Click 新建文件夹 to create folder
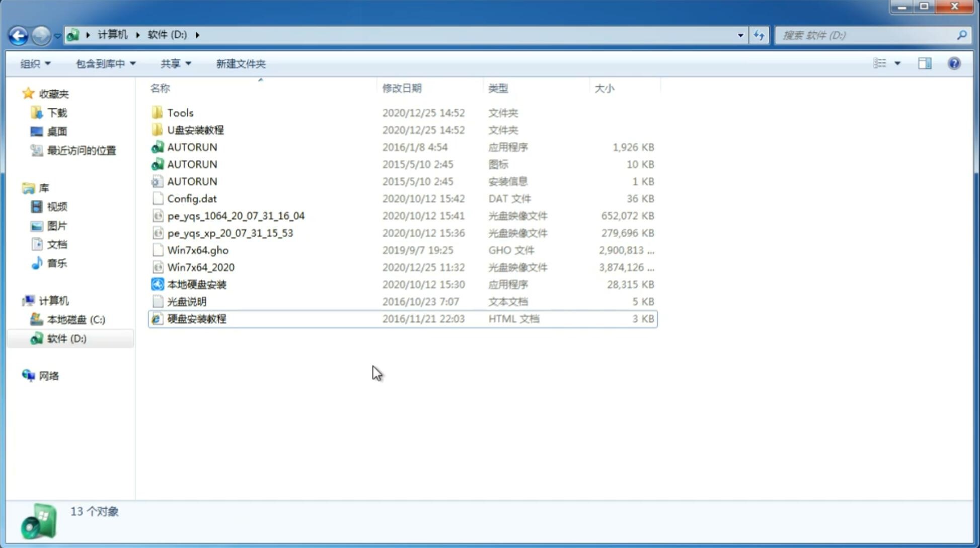This screenshot has height=548, width=980. pyautogui.click(x=240, y=63)
